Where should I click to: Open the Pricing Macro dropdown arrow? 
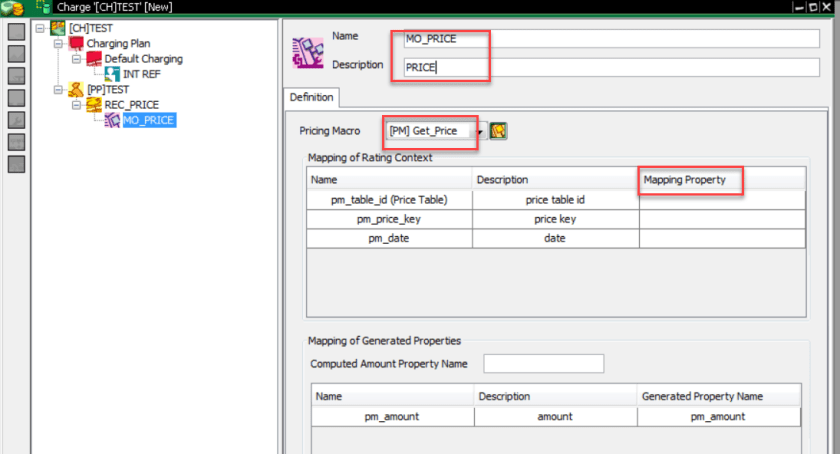click(x=480, y=131)
